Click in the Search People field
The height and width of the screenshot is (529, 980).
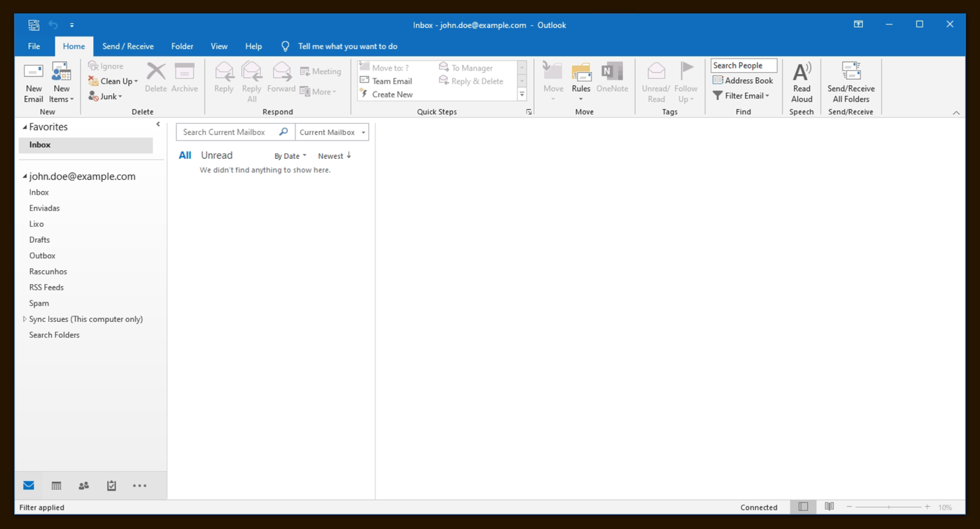pyautogui.click(x=743, y=66)
